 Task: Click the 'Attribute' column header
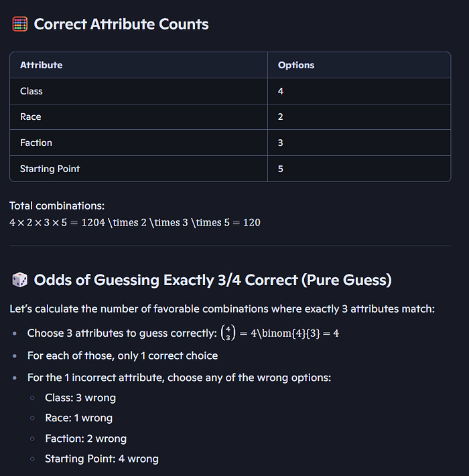42,65
